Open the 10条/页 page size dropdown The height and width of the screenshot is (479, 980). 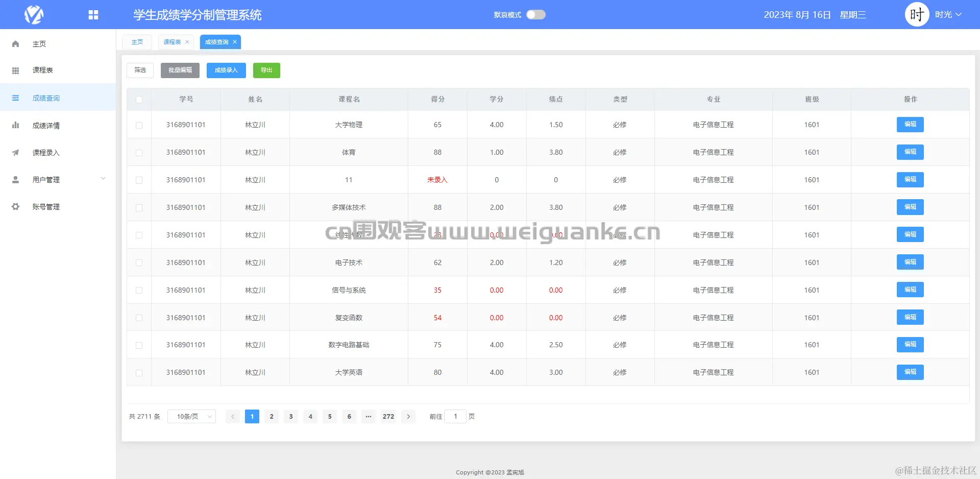tap(192, 417)
